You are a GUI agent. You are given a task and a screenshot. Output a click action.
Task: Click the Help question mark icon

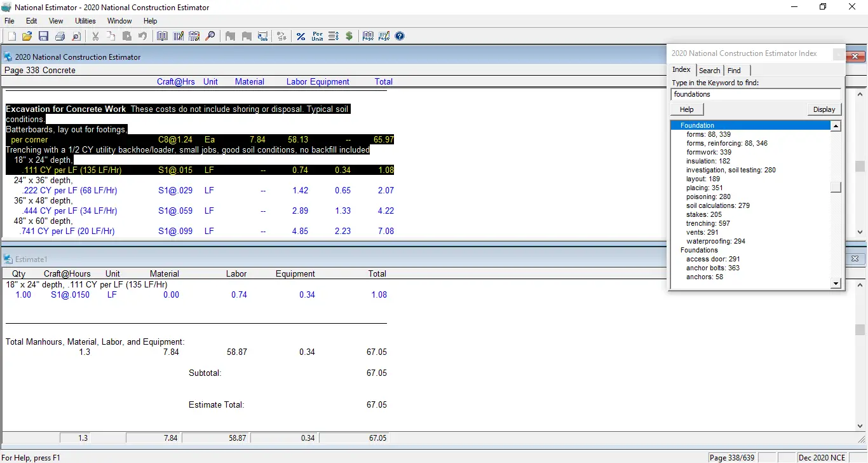(x=400, y=36)
